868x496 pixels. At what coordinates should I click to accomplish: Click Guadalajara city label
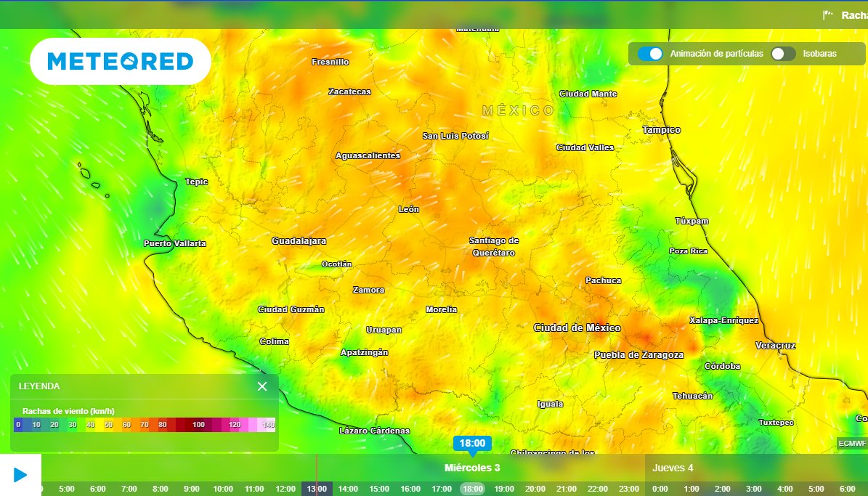299,241
